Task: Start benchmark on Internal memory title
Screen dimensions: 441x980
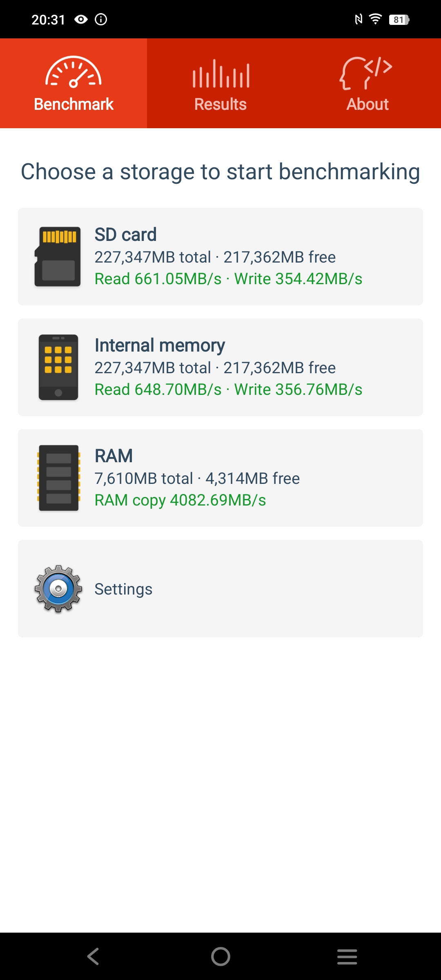Action: click(160, 345)
